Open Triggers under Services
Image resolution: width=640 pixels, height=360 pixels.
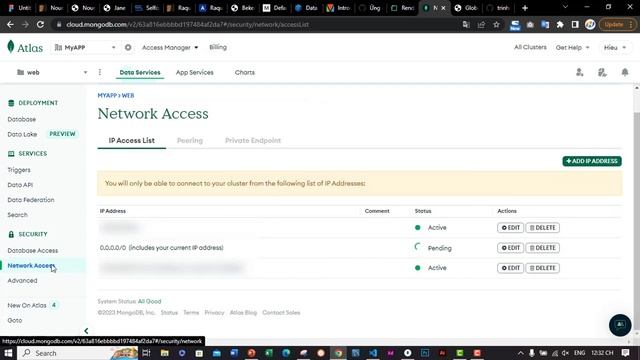19,170
